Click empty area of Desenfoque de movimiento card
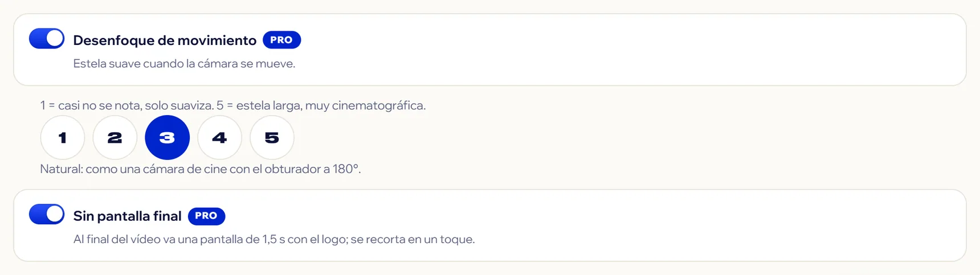The width and height of the screenshot is (980, 275). coord(627,50)
